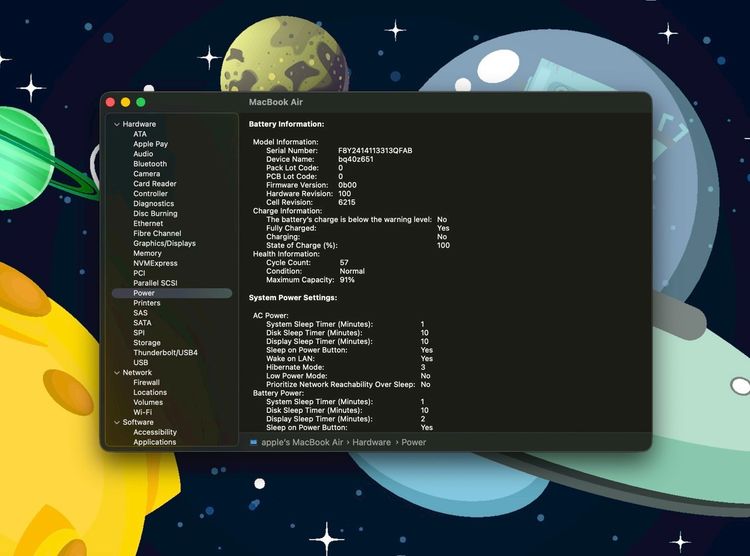Screen dimensions: 750x556
Task: Click serial number F8Y2414113313QFAB
Action: [375, 151]
